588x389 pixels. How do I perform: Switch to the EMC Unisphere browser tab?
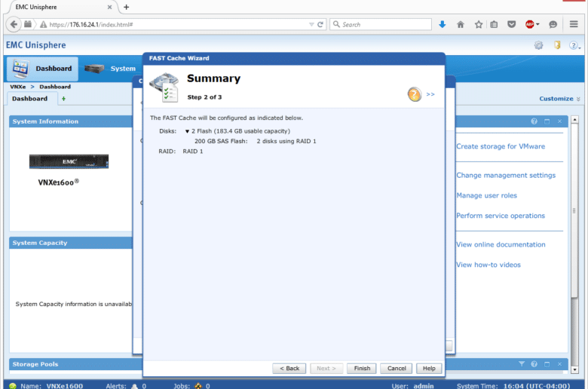pyautogui.click(x=60, y=7)
